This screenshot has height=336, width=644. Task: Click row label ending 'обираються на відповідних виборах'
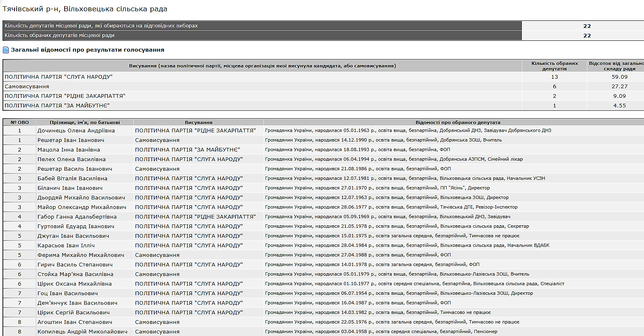[x=101, y=26]
